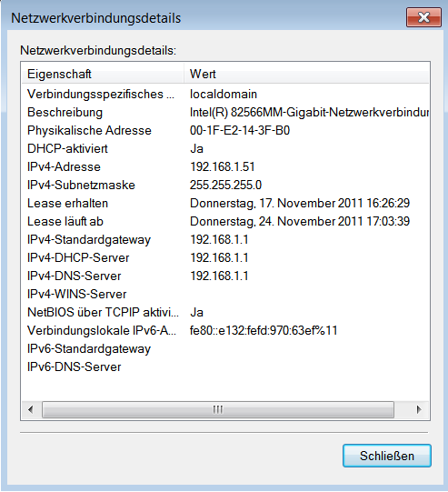Viewport: 448px width, 492px height.
Task: Select the NetBIOS über TCPIP row
Action: [225, 313]
